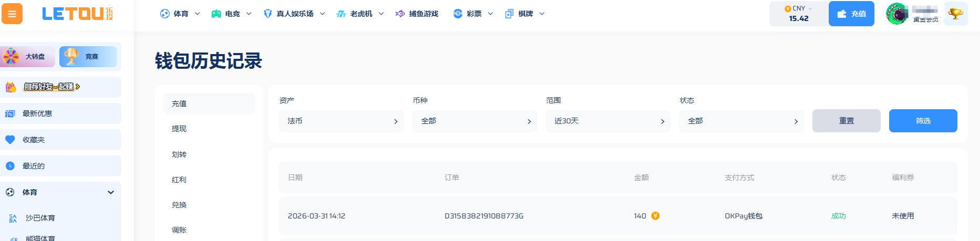Viewport: 980px width, 241px height.
Task: Click the 重置 reset button
Action: pyautogui.click(x=847, y=121)
